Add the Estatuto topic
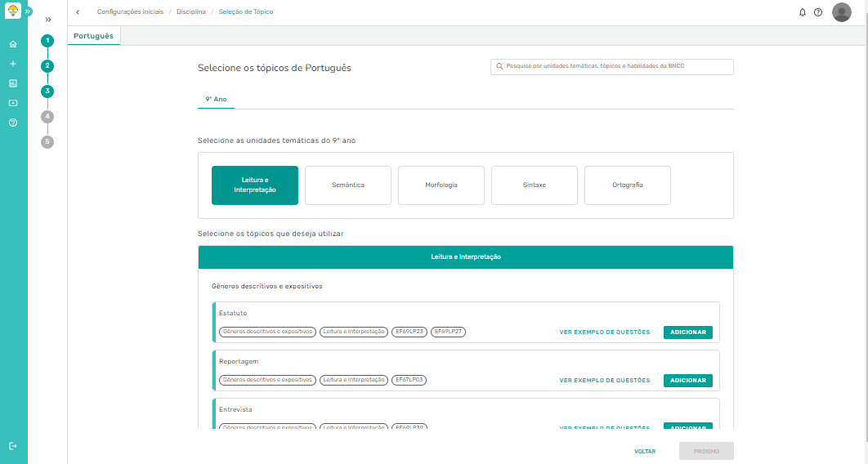Screen dimensions: 868x464 point(687,332)
